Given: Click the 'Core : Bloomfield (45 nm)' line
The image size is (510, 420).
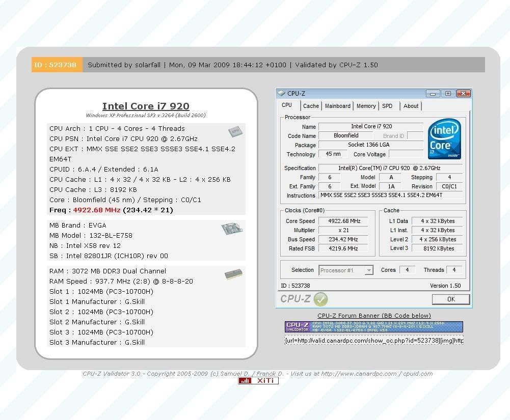Looking at the screenshot, I should pos(125,200).
